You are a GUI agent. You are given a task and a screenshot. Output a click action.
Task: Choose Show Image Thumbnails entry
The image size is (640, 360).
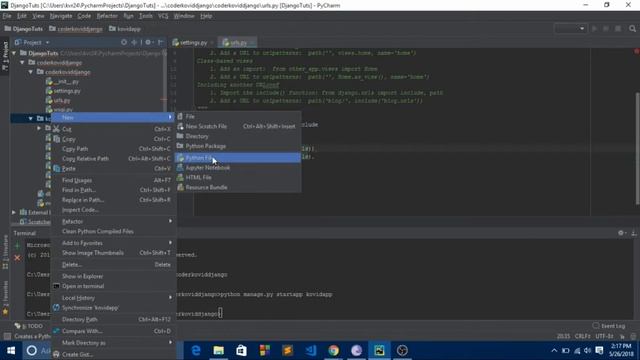pos(113,253)
